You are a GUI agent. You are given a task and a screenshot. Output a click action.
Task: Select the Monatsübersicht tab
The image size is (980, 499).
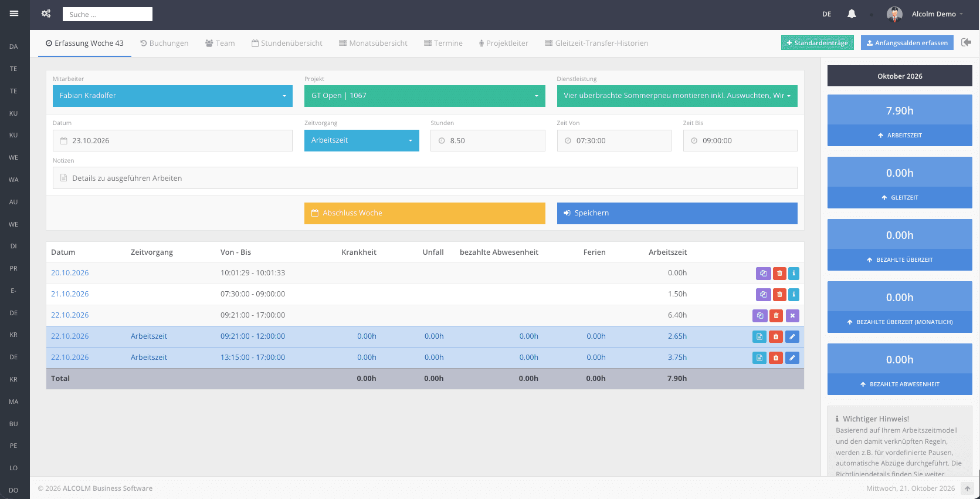click(373, 43)
